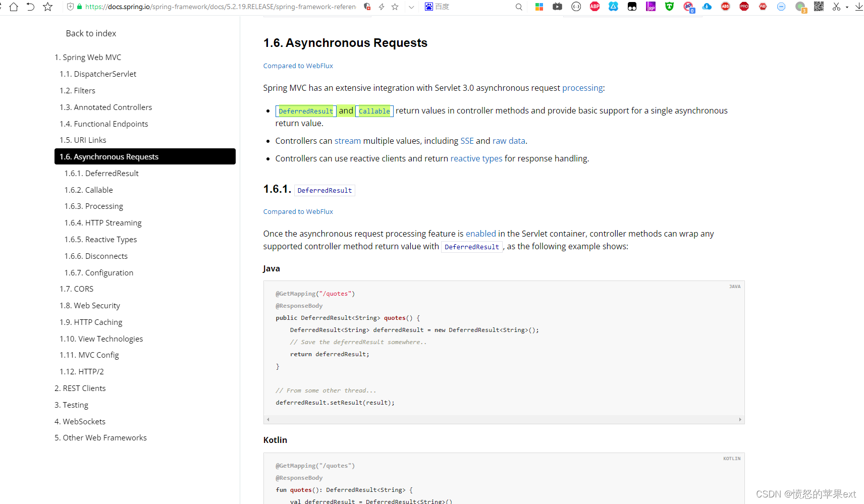The width and height of the screenshot is (864, 504).
Task: Open the four-color grid apps icon
Action: 539,7
